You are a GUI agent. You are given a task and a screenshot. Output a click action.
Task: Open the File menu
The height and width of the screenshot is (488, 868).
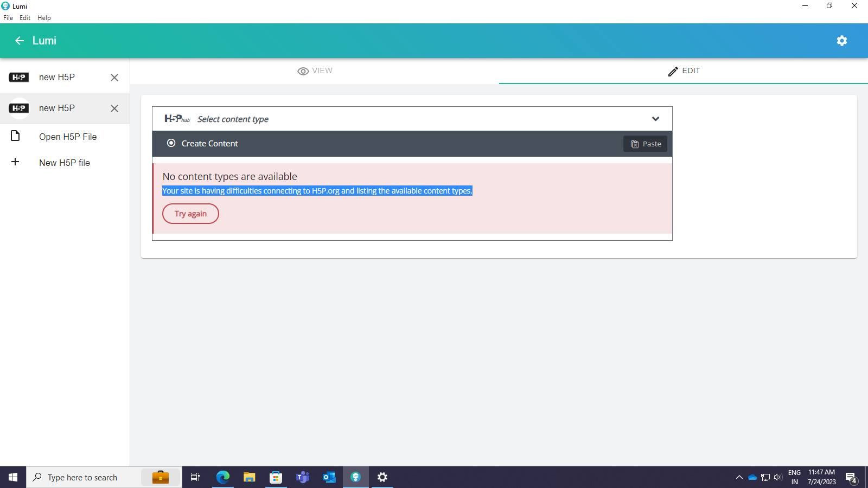pos(8,17)
